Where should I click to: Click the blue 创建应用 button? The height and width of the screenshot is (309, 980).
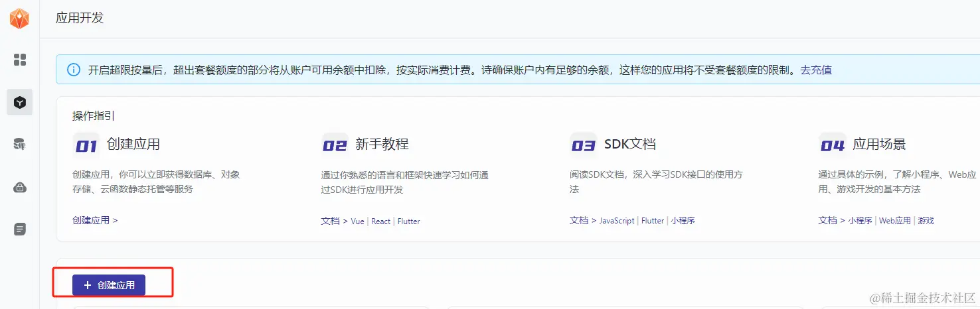109,285
